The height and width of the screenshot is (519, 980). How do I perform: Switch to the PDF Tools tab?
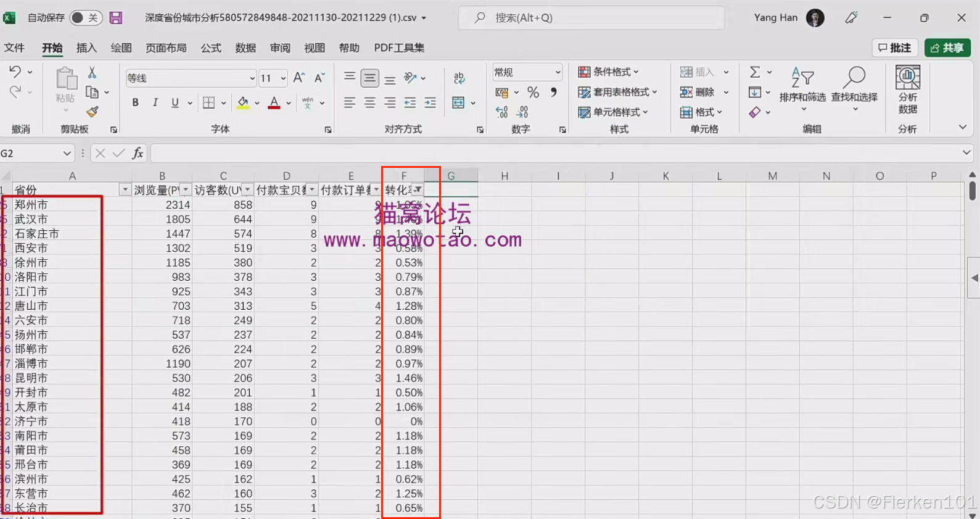[399, 48]
